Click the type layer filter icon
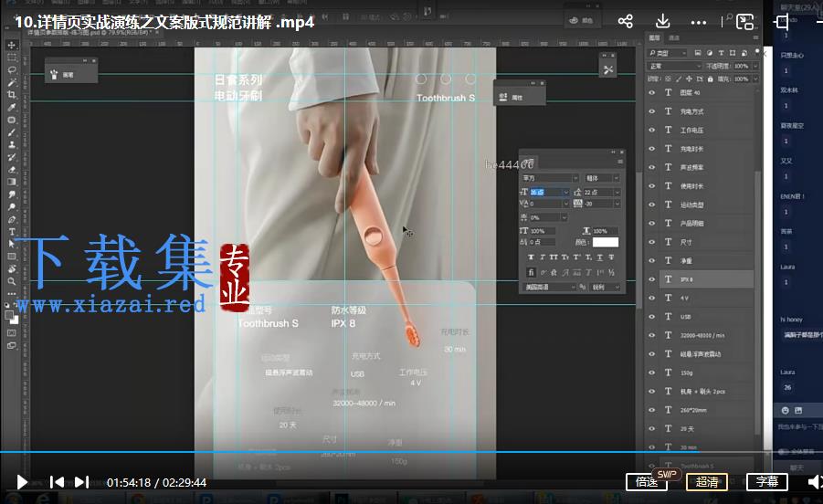The width and height of the screenshot is (823, 504). click(722, 53)
